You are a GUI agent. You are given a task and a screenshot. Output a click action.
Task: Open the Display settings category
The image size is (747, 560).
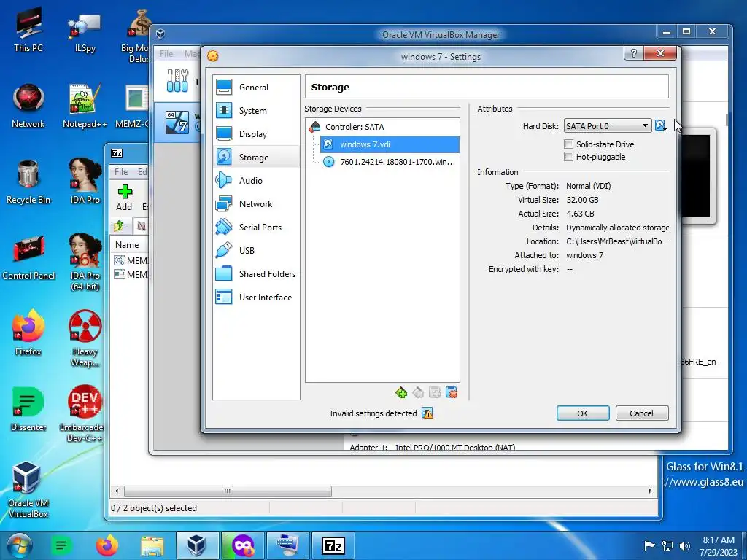coord(256,134)
